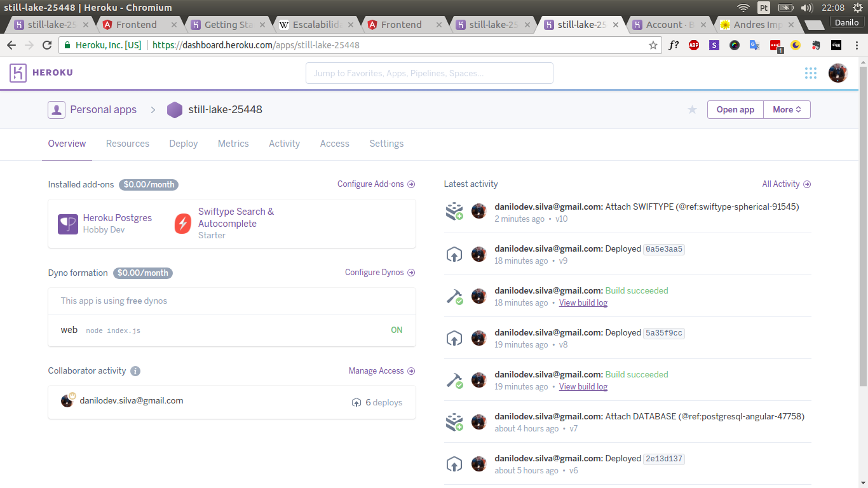Click the Swiftype add-on icon
868x488 pixels.
click(182, 224)
